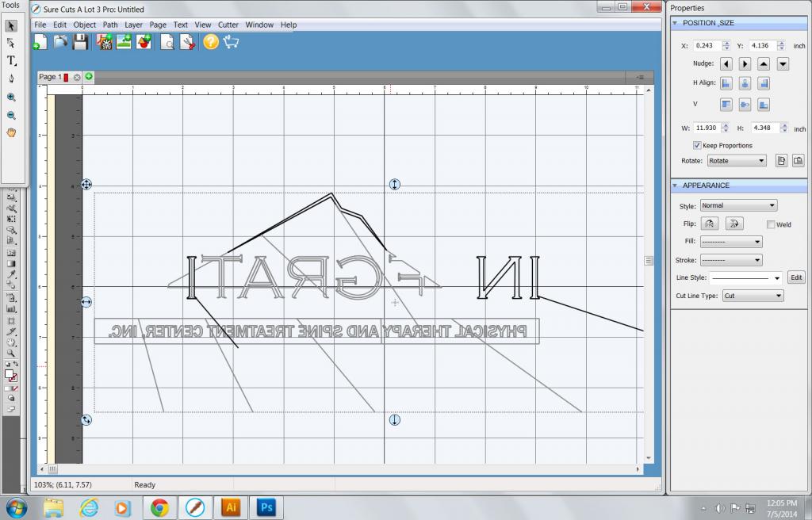This screenshot has height=520, width=812.
Task: Nudge selection left
Action: (726, 63)
